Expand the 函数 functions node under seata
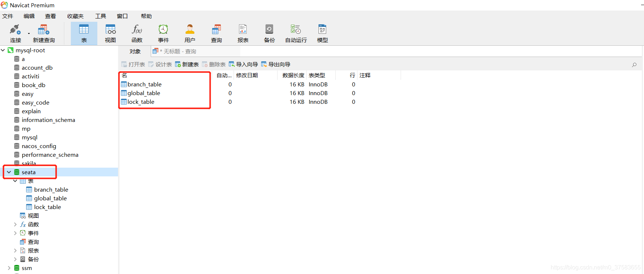The image size is (644, 274). pyautogui.click(x=15, y=225)
